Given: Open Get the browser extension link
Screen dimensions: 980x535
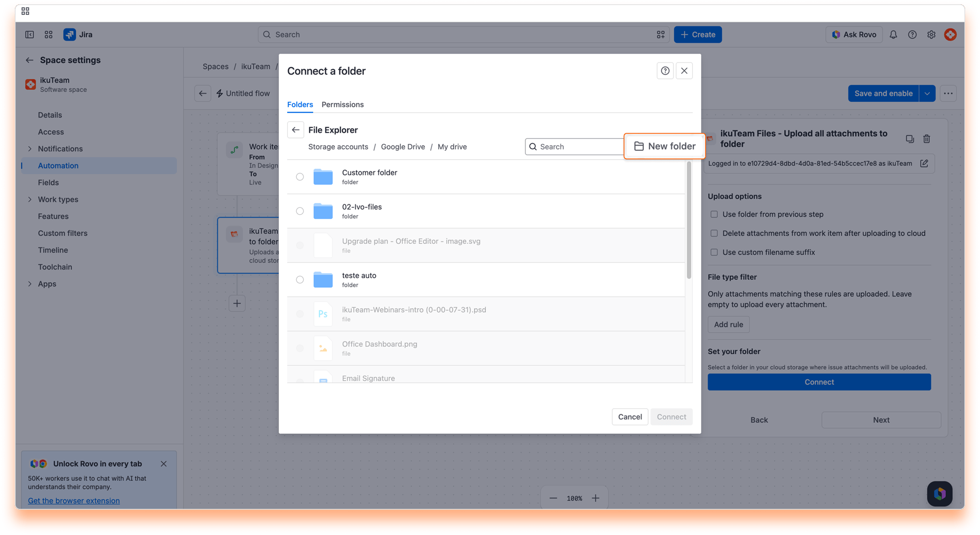Looking at the screenshot, I should click(74, 501).
